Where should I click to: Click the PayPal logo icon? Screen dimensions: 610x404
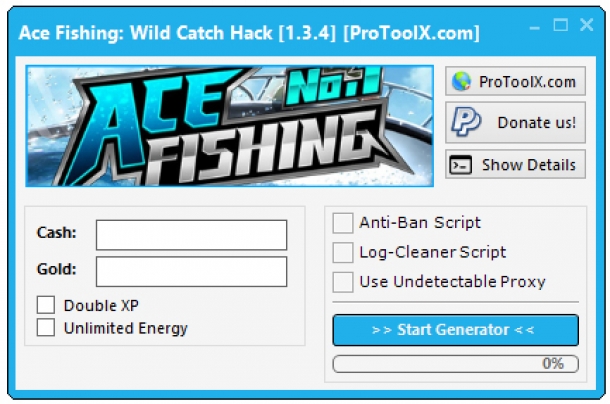tap(466, 122)
